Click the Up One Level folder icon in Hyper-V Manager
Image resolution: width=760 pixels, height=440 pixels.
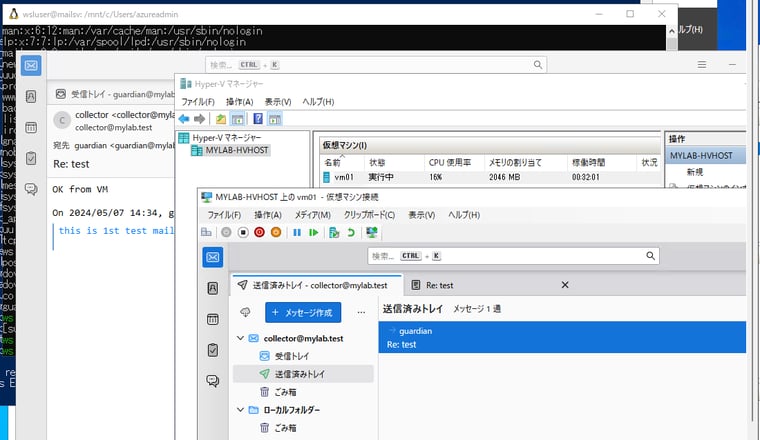point(221,119)
